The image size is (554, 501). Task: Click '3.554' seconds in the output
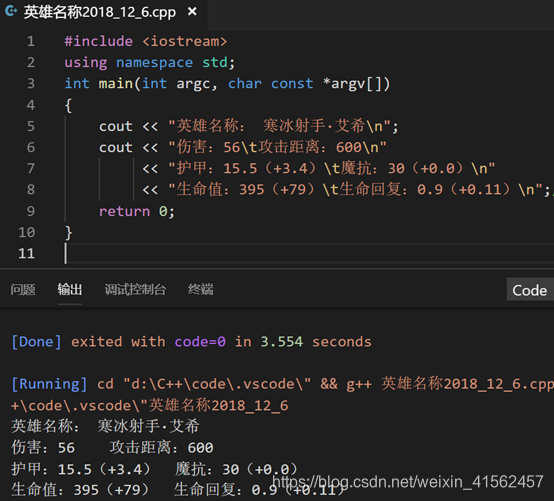pyautogui.click(x=282, y=342)
